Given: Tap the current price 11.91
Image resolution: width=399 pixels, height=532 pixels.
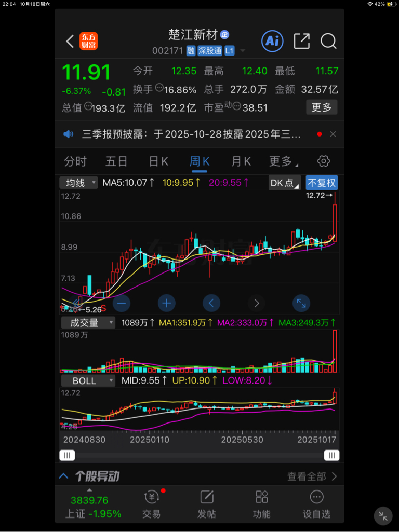Looking at the screenshot, I should pyautogui.click(x=86, y=72).
